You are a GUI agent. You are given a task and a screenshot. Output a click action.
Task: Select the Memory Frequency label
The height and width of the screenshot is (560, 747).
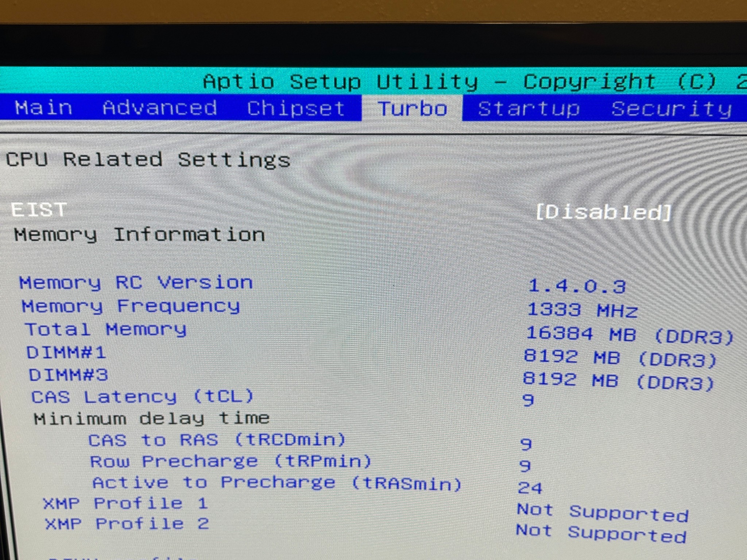[131, 306]
